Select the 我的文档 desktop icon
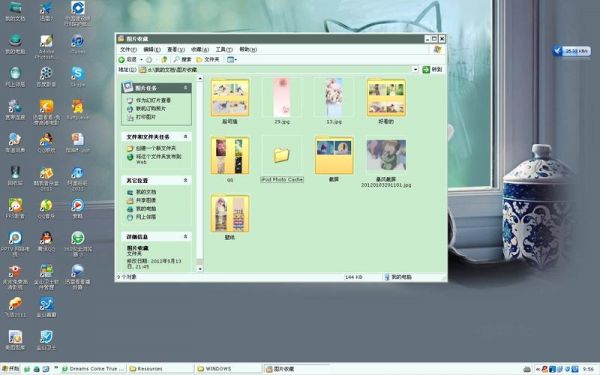The width and height of the screenshot is (600, 375). point(15,11)
